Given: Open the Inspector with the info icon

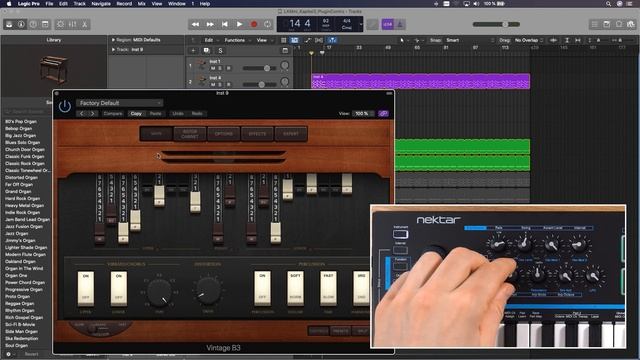Looking at the screenshot, I should pyautogui.click(x=21, y=24).
